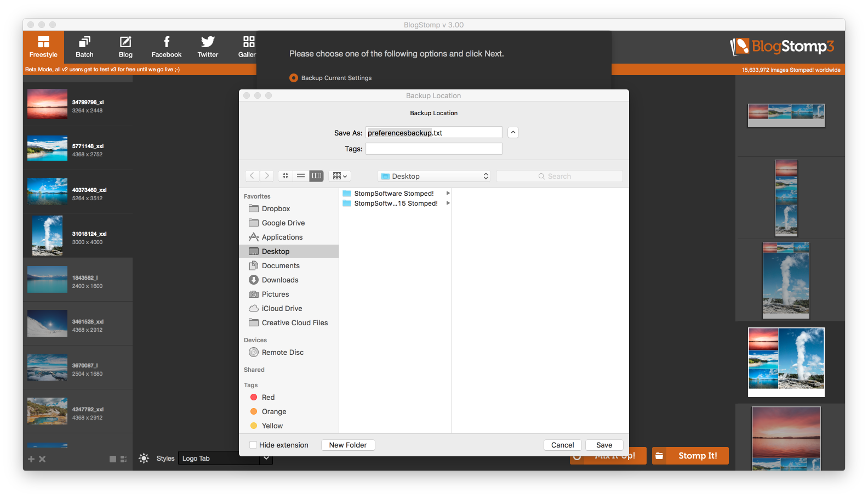Switch to icon view in file dialog
This screenshot has width=868, height=498.
click(285, 176)
